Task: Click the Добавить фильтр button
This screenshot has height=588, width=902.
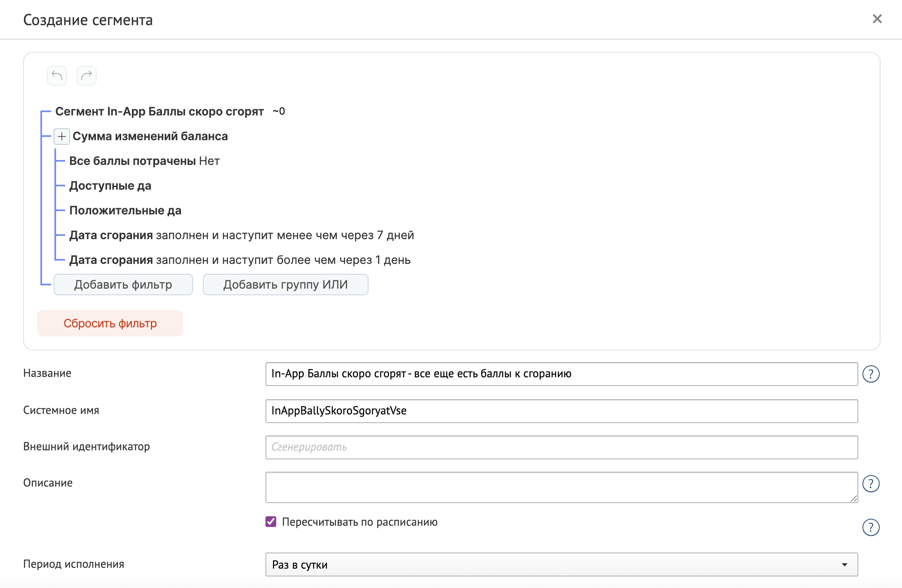Action: coord(123,285)
